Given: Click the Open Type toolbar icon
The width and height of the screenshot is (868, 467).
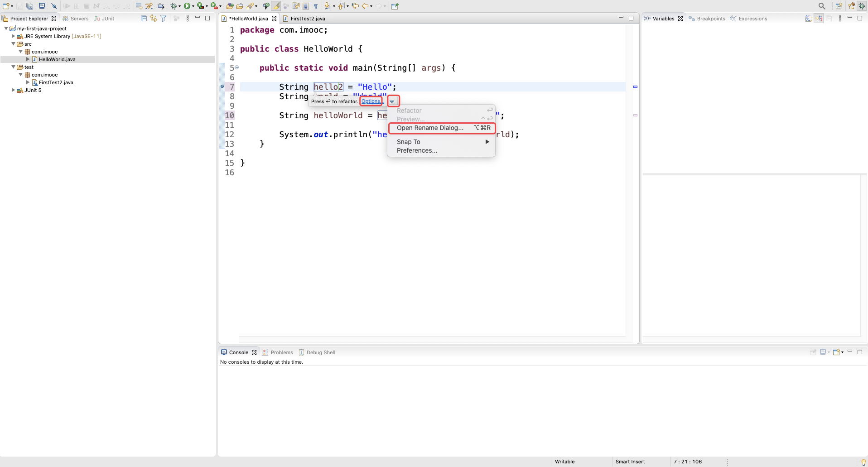Looking at the screenshot, I should click(x=230, y=6).
